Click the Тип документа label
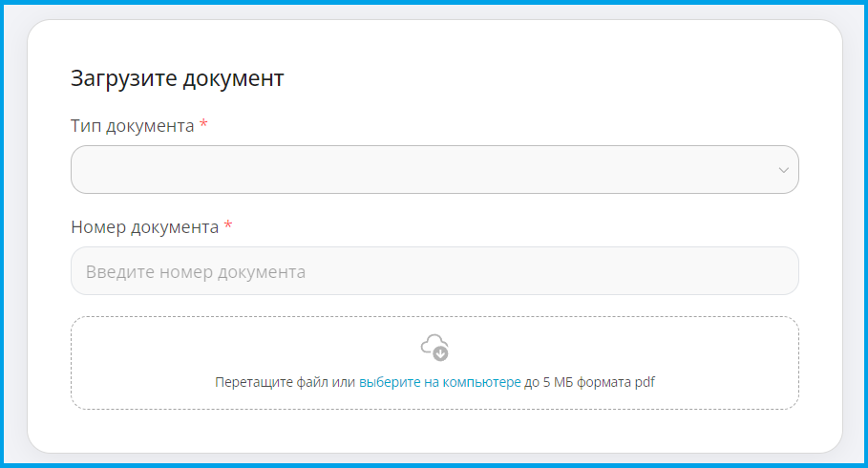Screen dimensions: 868x468 pyautogui.click(x=133, y=126)
